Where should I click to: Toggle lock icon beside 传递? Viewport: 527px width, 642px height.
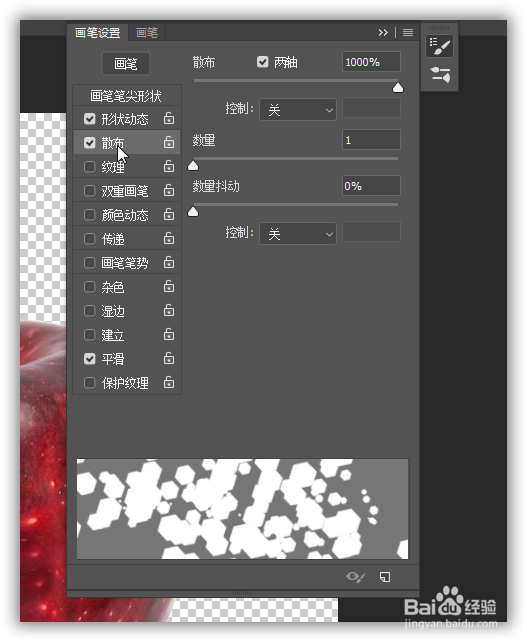tap(169, 238)
